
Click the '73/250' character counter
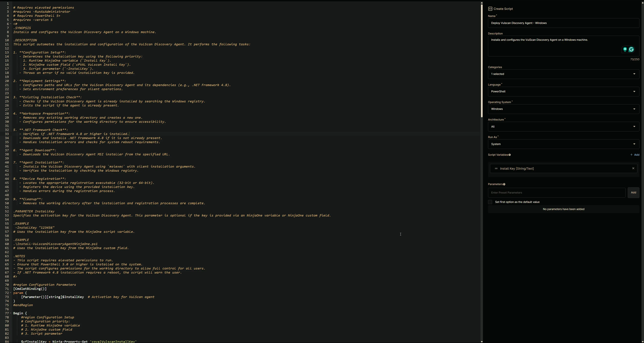635,59
